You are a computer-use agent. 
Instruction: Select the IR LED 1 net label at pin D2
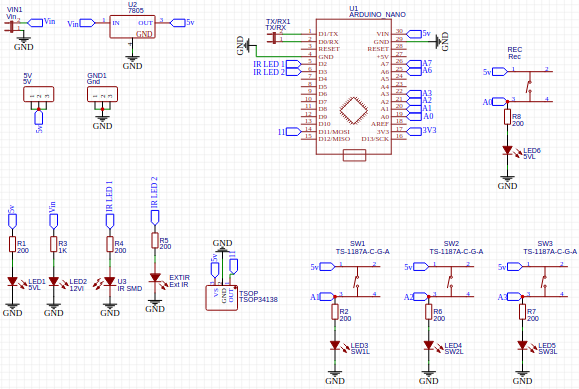point(277,64)
